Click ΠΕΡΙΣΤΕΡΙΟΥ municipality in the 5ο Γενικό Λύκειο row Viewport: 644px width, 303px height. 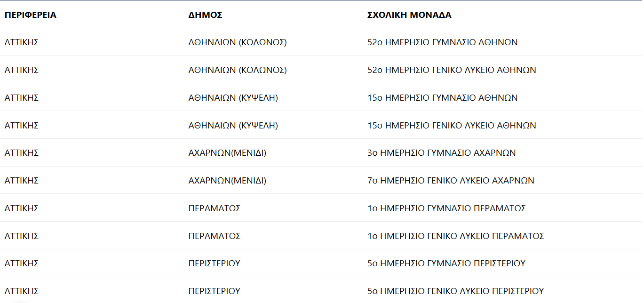215,291
